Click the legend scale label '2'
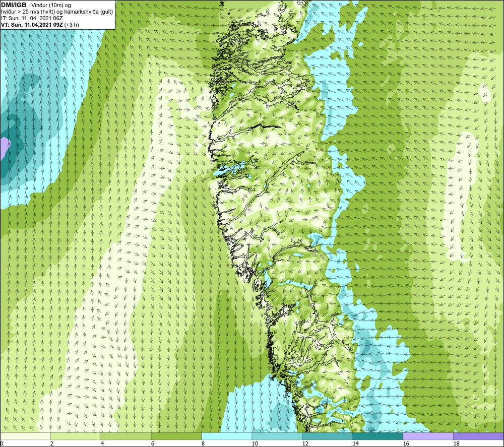The height and width of the screenshot is (447, 504). point(52,443)
